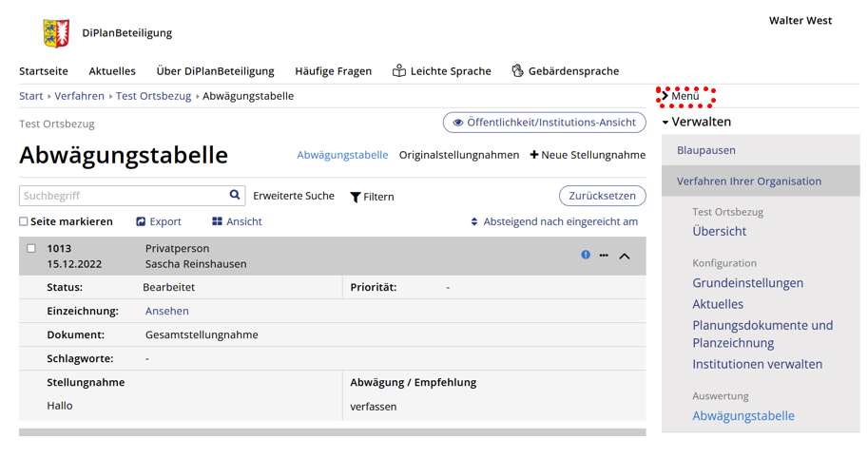Check the Seite markieren checkbox
The image size is (868, 458).
[x=24, y=221]
